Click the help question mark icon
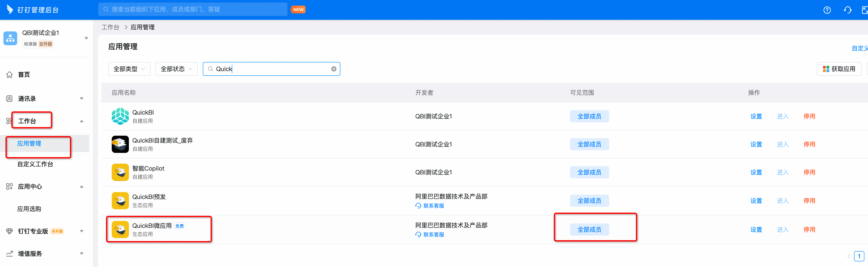The image size is (868, 267). coord(827,10)
